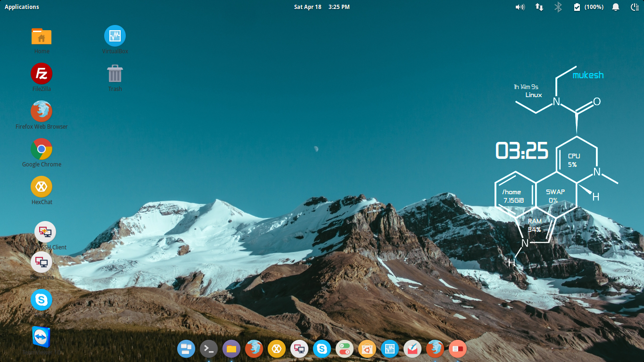The image size is (644, 362).
Task: Launch Remmina from the dock
Action: point(299,349)
